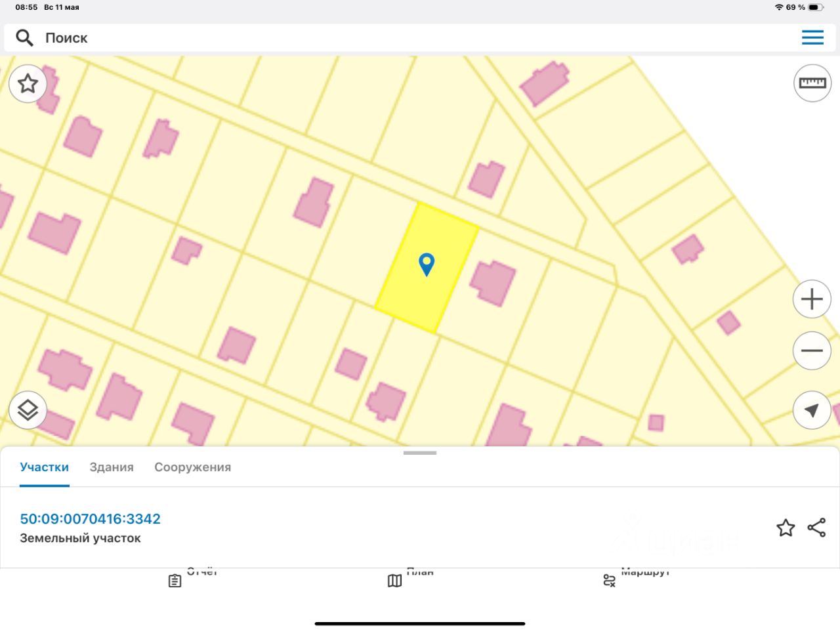840x630 pixels.
Task: Tap the blue location pin on parcel
Action: [427, 264]
